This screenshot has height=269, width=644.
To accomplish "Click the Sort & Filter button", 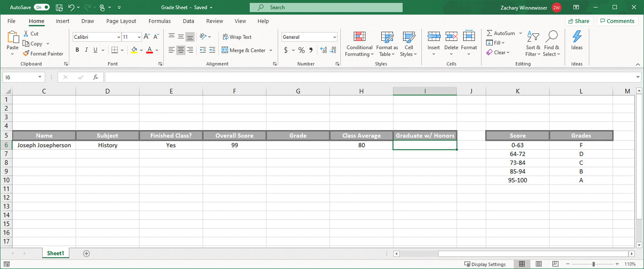I will point(533,44).
